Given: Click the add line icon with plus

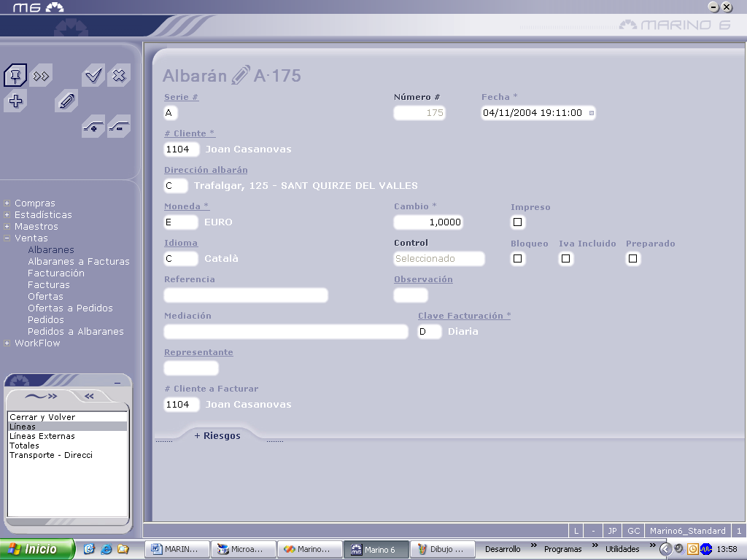Looking at the screenshot, I should click(93, 127).
